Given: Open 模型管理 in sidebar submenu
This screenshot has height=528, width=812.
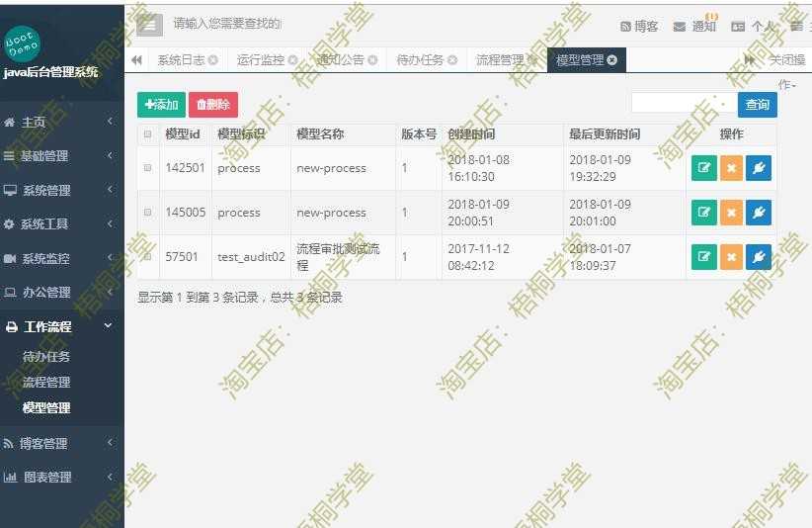Looking at the screenshot, I should click(x=46, y=407).
